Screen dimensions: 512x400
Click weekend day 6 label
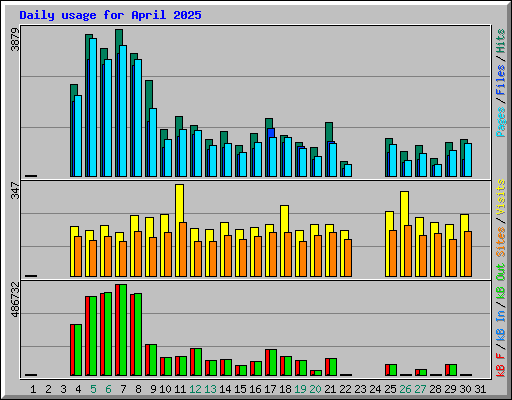pyautogui.click(x=108, y=389)
